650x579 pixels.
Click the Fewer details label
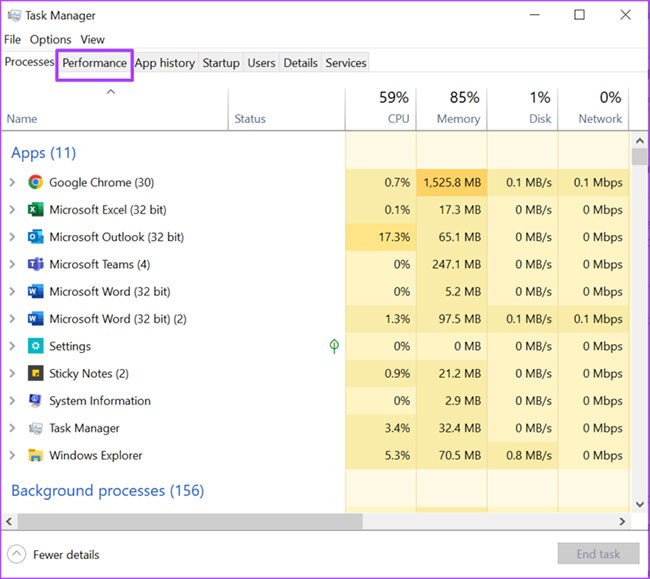66,555
